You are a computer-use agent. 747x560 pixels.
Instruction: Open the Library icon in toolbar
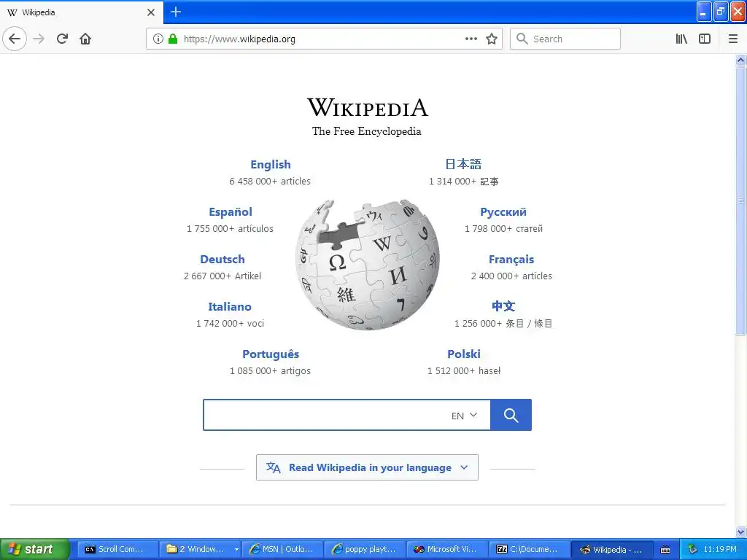coord(681,39)
